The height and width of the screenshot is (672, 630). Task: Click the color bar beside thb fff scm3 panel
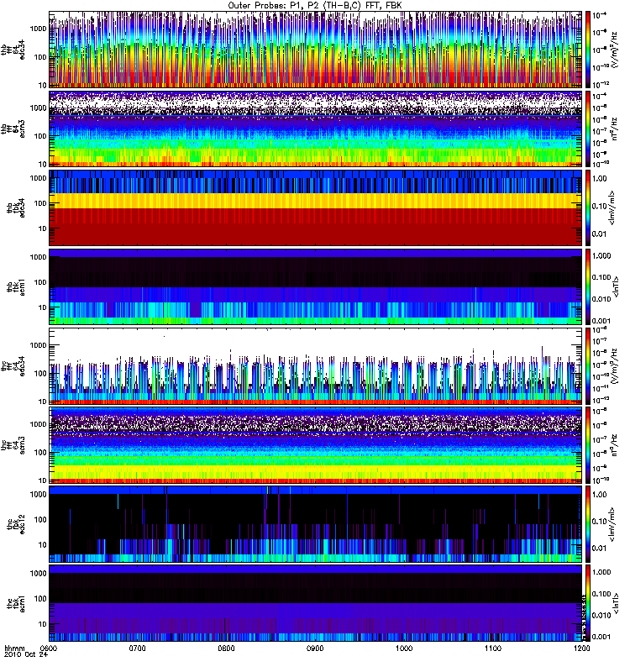(x=588, y=129)
